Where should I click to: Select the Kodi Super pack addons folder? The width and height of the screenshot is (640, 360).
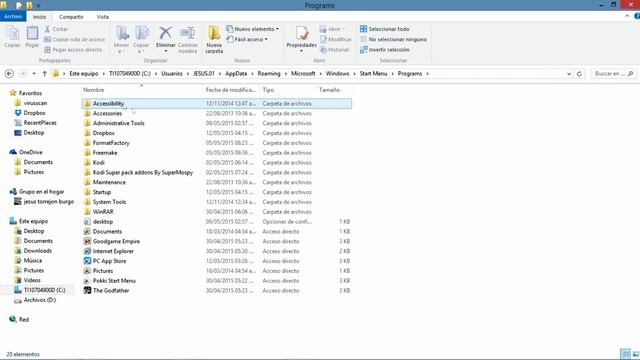pyautogui.click(x=216, y=172)
